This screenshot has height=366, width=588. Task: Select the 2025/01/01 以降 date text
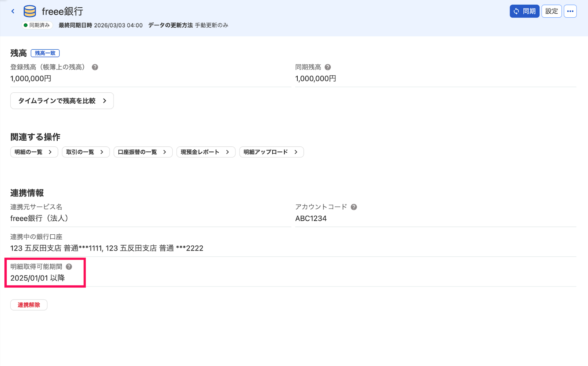pyautogui.click(x=37, y=278)
